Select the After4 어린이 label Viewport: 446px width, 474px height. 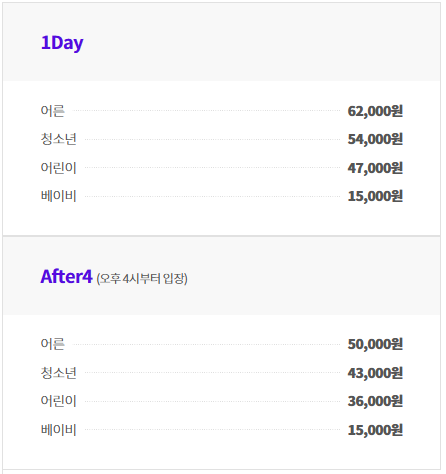pyautogui.click(x=58, y=401)
